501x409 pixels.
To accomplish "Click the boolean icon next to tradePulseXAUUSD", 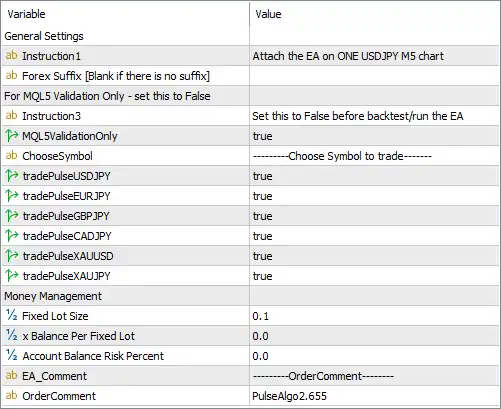I will (12, 256).
